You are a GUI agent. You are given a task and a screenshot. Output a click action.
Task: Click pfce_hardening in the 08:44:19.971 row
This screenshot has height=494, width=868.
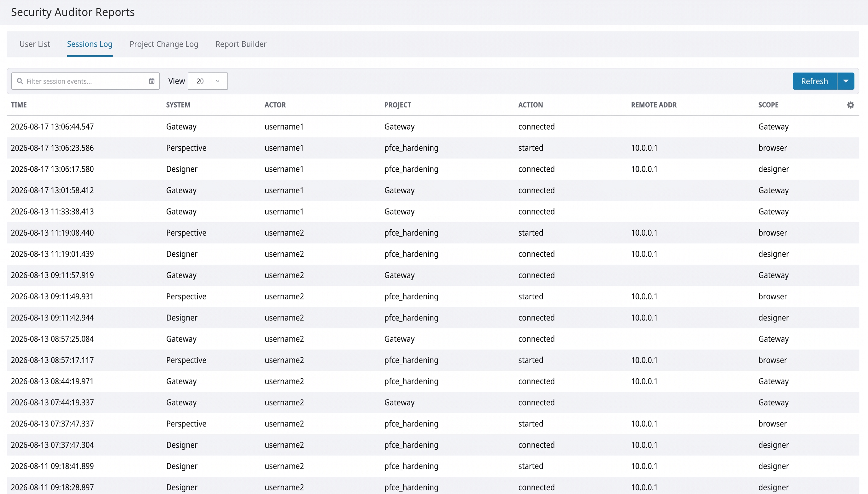411,381
